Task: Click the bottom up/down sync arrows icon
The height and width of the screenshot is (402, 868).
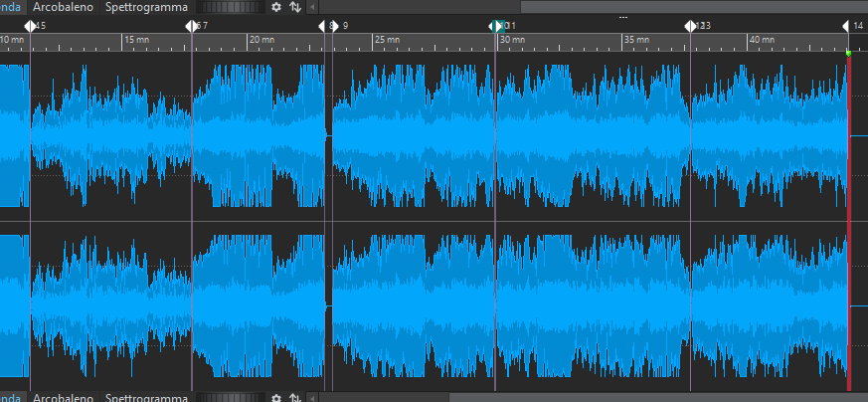Action: (x=295, y=398)
